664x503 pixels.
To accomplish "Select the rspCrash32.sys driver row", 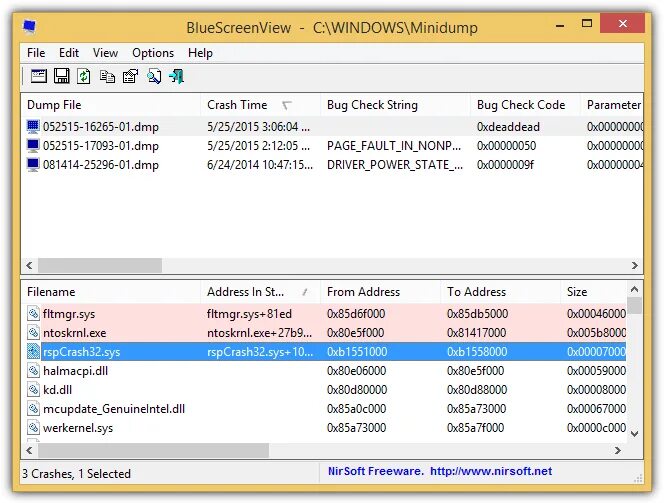I will (x=324, y=352).
